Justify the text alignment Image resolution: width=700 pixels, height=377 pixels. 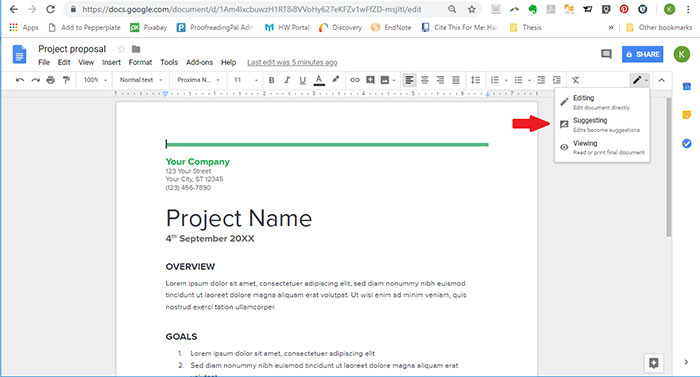(456, 80)
